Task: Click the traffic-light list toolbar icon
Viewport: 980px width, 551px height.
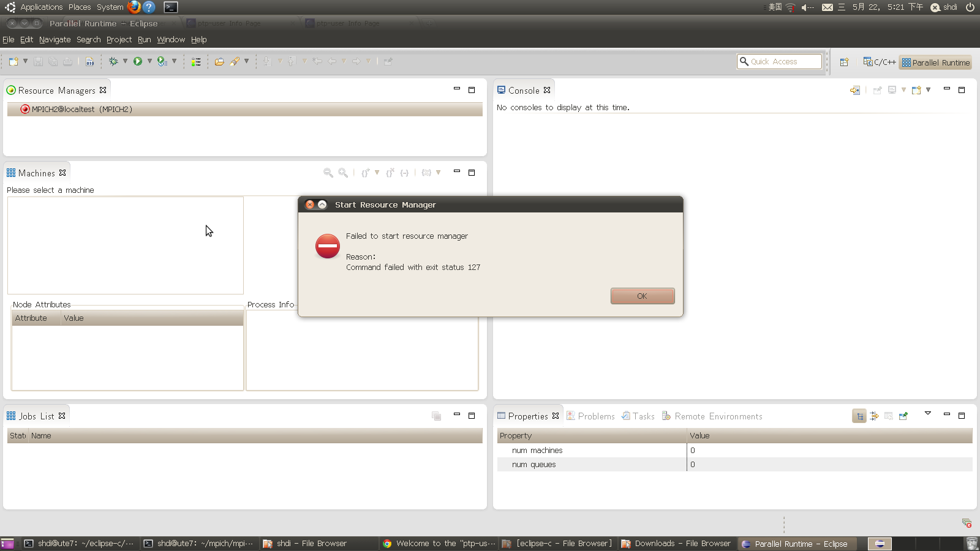Action: tap(196, 62)
